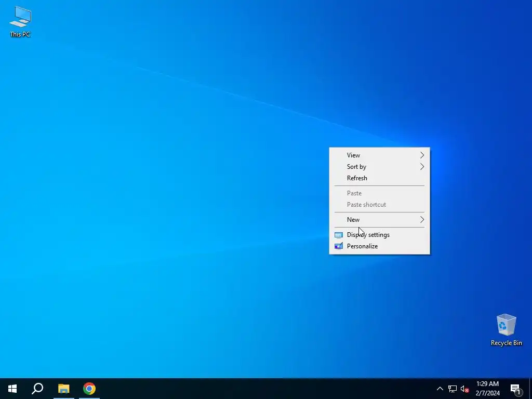
Task: Show hidden system tray icons
Action: click(440, 389)
